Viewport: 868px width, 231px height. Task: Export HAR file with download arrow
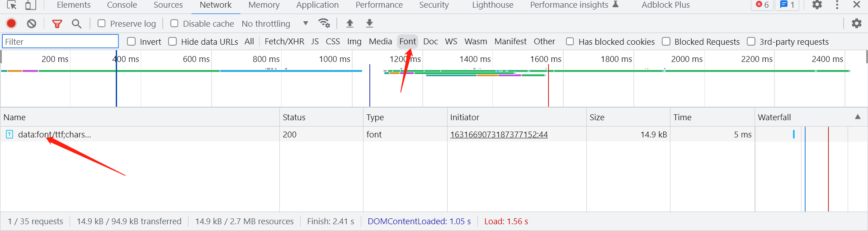click(369, 24)
